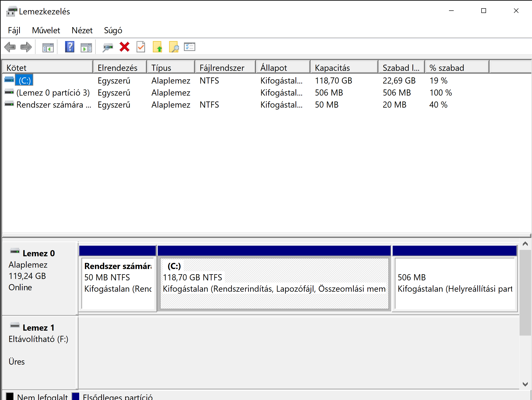Click the red X delete icon
532x400 pixels.
pyautogui.click(x=124, y=47)
